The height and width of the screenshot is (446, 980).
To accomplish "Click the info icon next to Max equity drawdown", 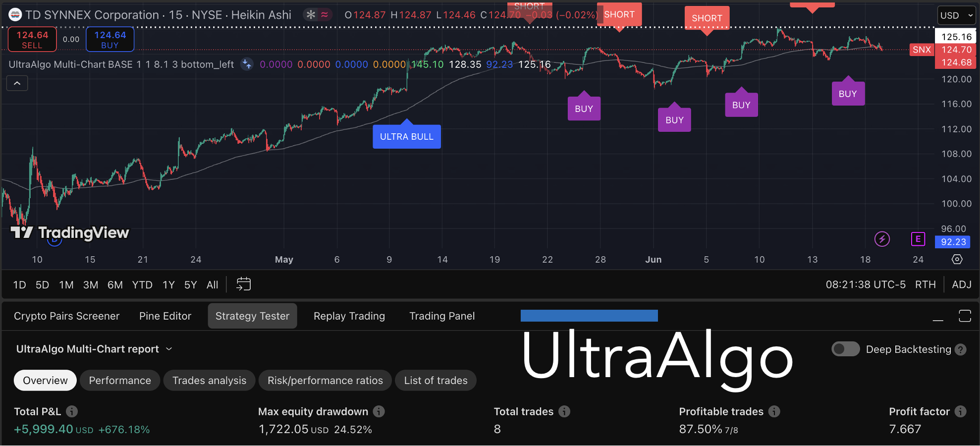I will pyautogui.click(x=379, y=411).
